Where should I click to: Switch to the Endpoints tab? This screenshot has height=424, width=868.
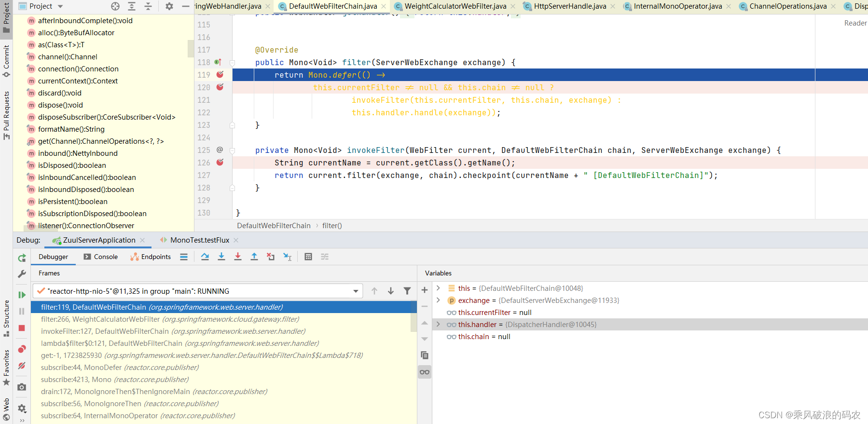tap(151, 257)
